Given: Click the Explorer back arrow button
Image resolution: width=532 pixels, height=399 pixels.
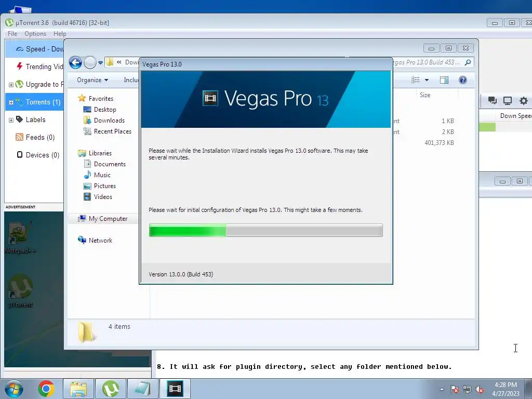Looking at the screenshot, I should click(75, 62).
